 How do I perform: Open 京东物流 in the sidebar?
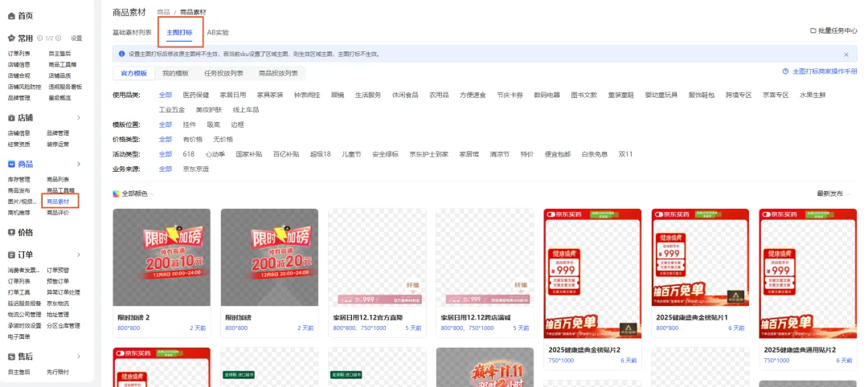58,303
